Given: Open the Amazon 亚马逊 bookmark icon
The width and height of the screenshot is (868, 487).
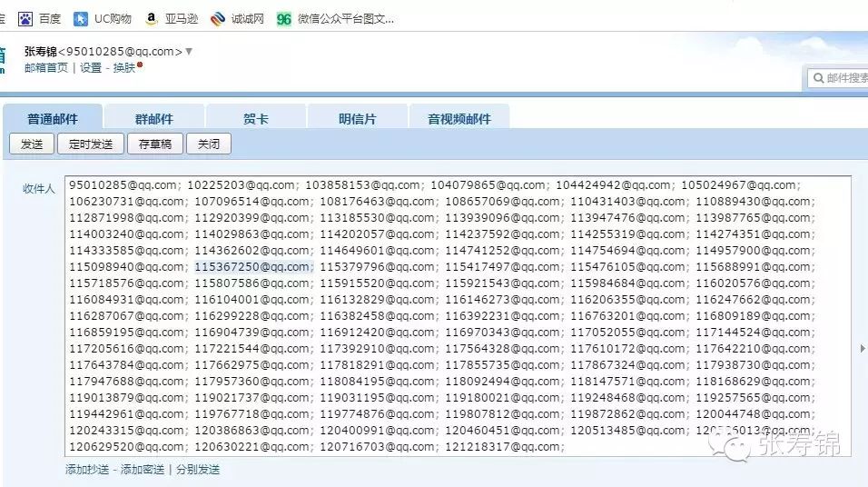Looking at the screenshot, I should click(151, 19).
